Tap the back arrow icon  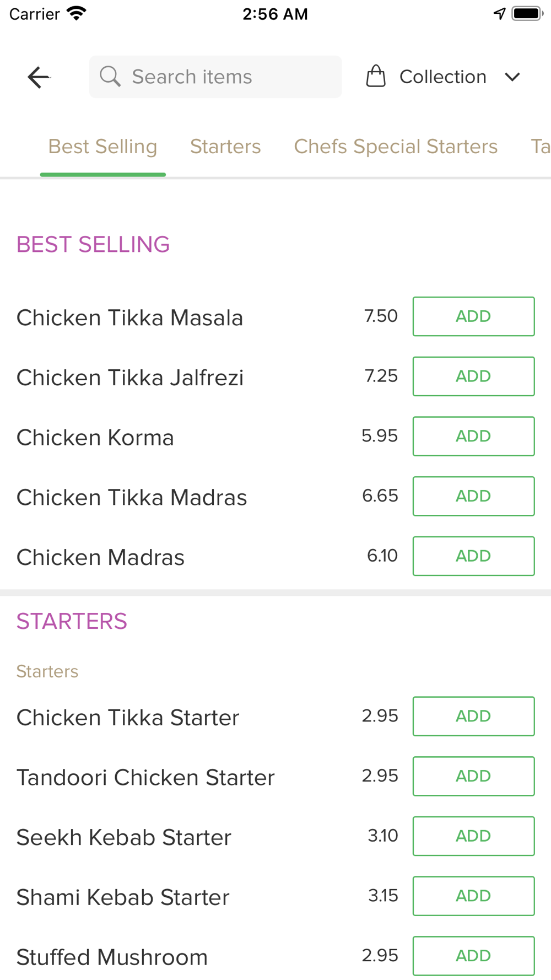pos(39,77)
